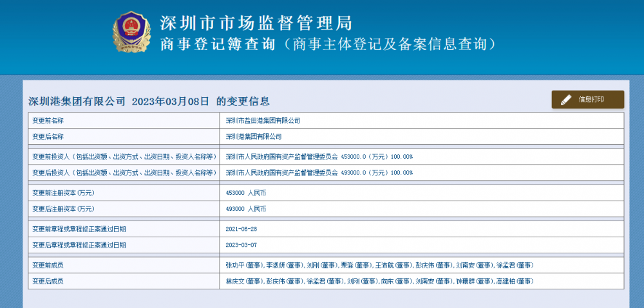Click value 深圳市盐田港集团有限公司
644x308 pixels.
[x=263, y=121]
